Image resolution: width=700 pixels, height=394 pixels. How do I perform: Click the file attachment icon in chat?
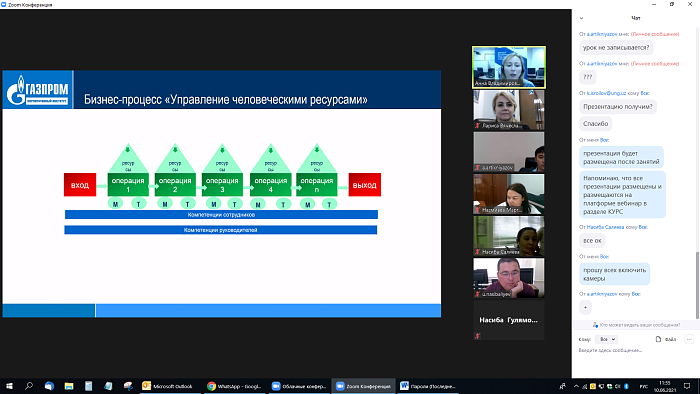coord(658,339)
